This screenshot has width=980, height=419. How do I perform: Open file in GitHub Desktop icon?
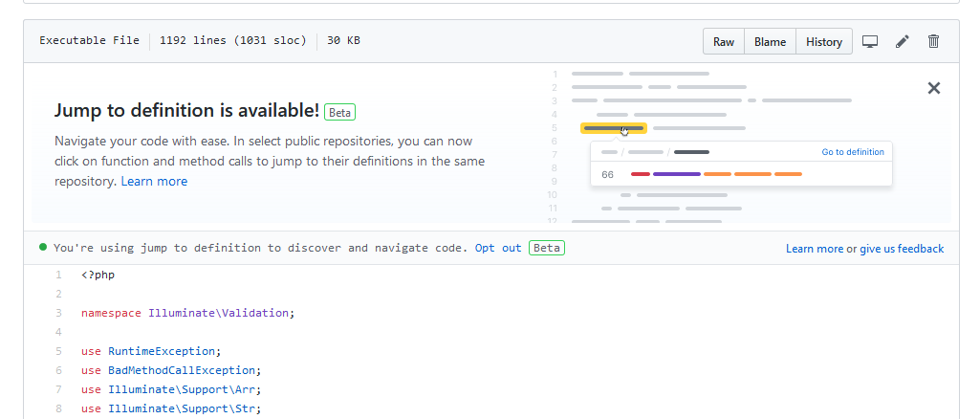pos(870,41)
